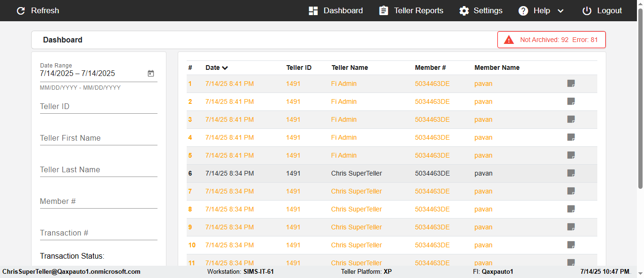The width and height of the screenshot is (644, 278).
Task: Click the Transaction # input field
Action: tap(99, 233)
